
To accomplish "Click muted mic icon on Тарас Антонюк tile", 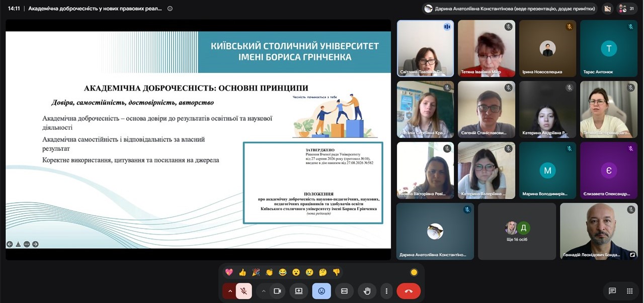I will (x=630, y=27).
